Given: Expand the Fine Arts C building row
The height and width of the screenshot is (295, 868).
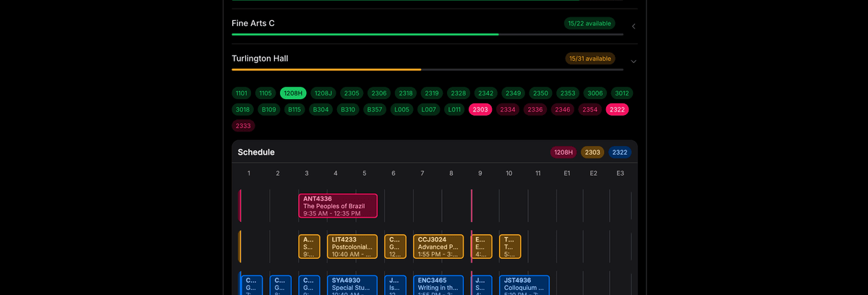Looking at the screenshot, I should [633, 26].
